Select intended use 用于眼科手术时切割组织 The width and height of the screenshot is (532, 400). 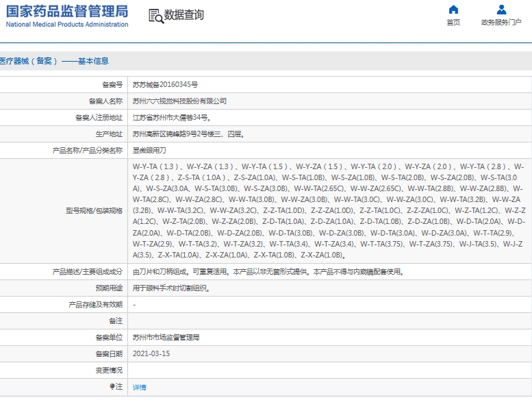[x=171, y=288]
